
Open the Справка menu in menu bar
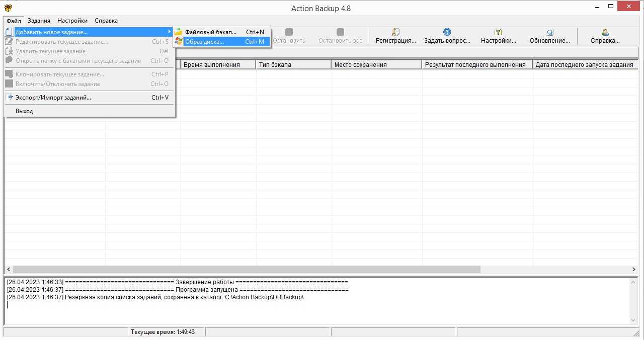pyautogui.click(x=106, y=21)
